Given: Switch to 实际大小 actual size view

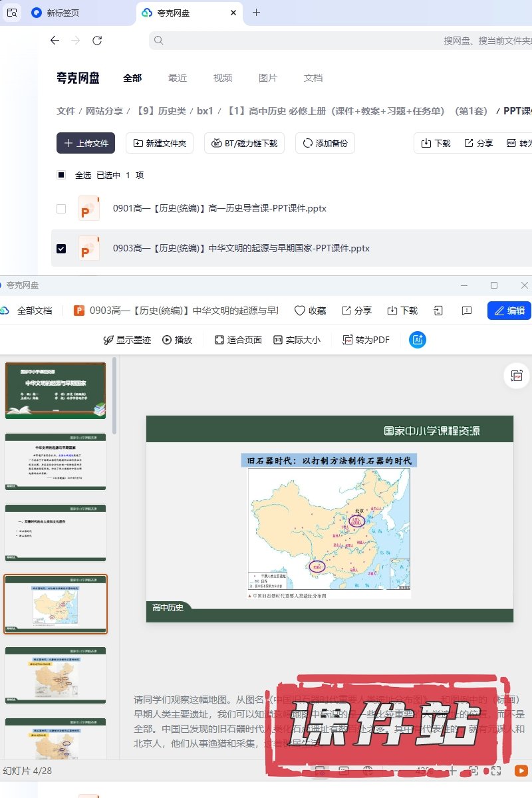Looking at the screenshot, I should 297,340.
